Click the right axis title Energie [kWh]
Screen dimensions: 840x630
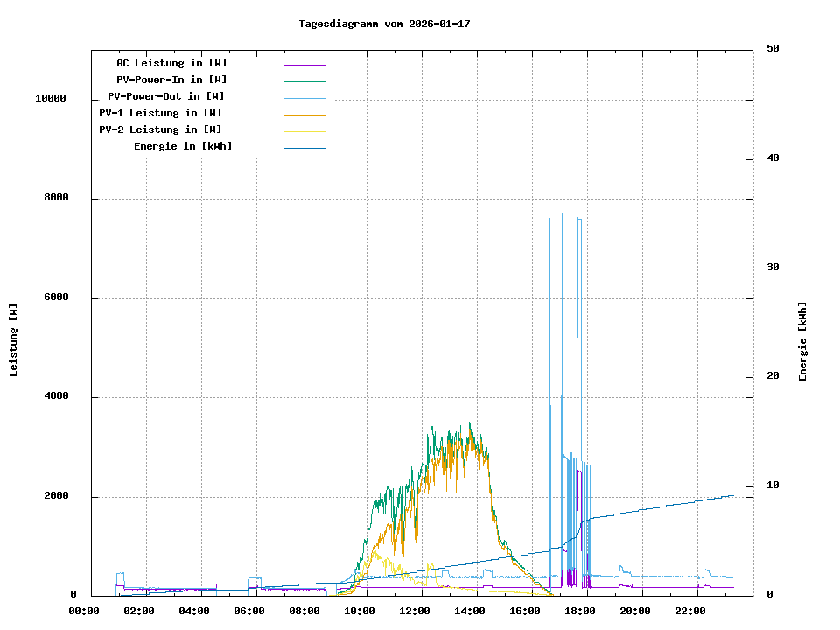point(802,341)
